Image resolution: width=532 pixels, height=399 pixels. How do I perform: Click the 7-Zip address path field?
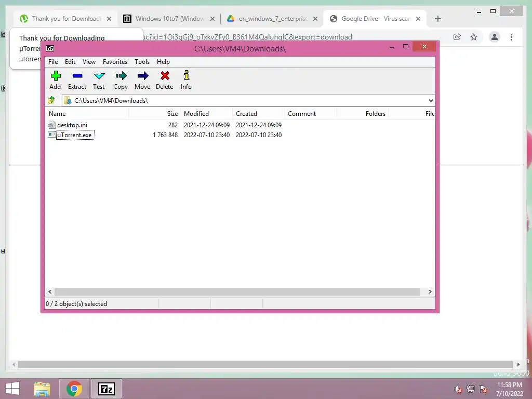coord(248,100)
